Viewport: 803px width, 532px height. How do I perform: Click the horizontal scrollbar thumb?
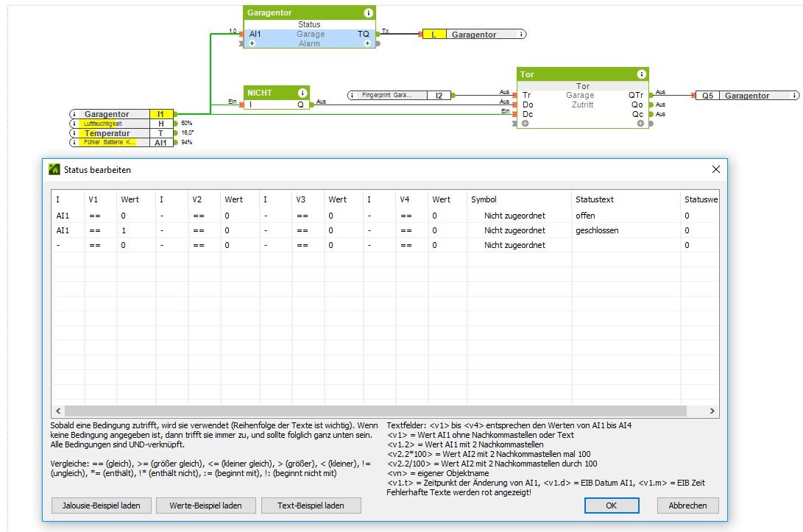375,411
